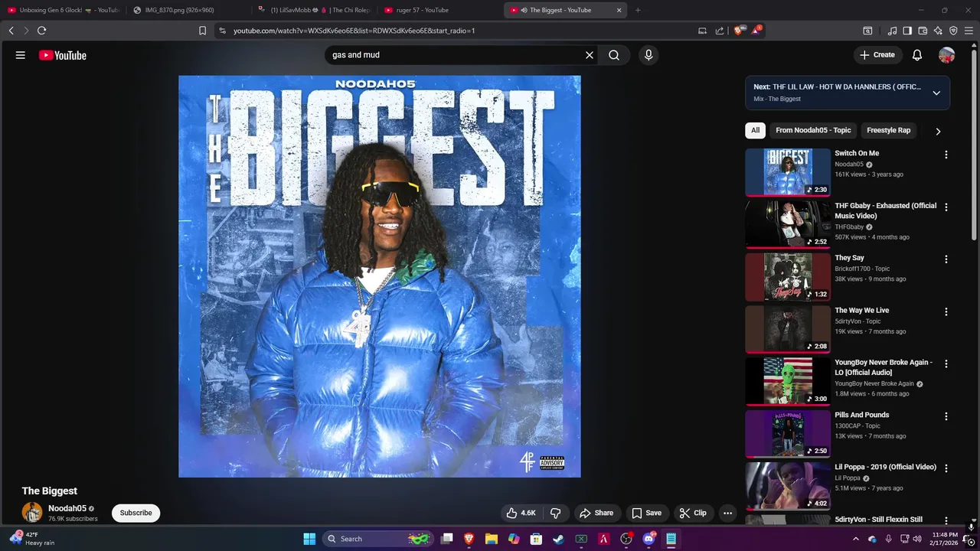Start voice search with the microphone
This screenshot has width=980, height=551.
[648, 55]
